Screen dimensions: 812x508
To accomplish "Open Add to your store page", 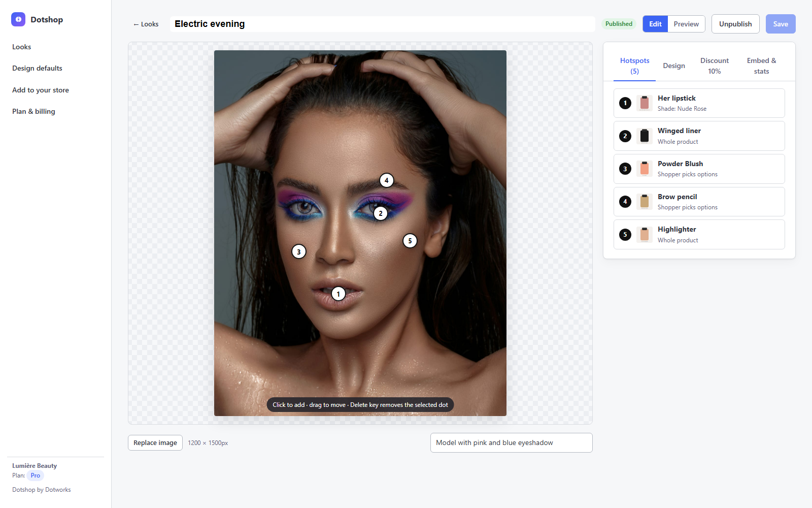I will [x=41, y=90].
